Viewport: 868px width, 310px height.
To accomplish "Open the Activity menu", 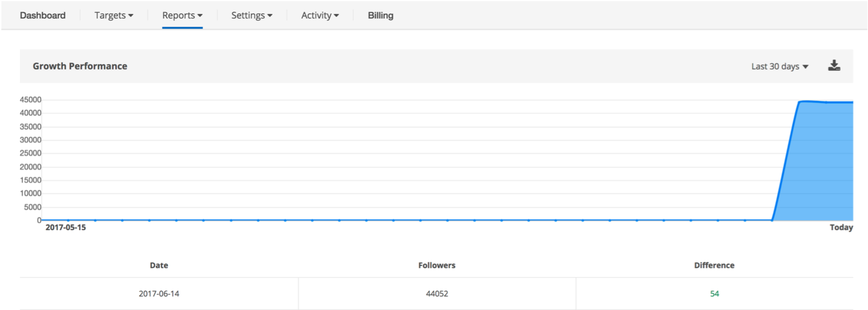I will [x=320, y=15].
